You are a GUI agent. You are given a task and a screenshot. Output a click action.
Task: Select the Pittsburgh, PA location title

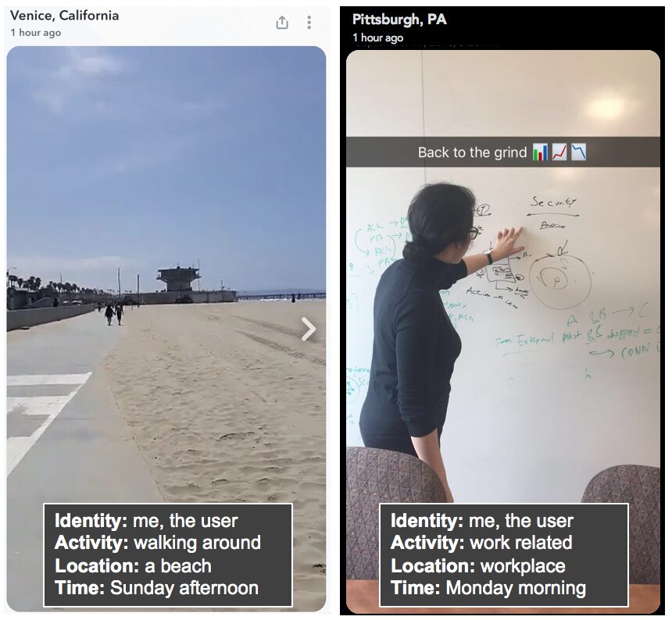pyautogui.click(x=399, y=20)
